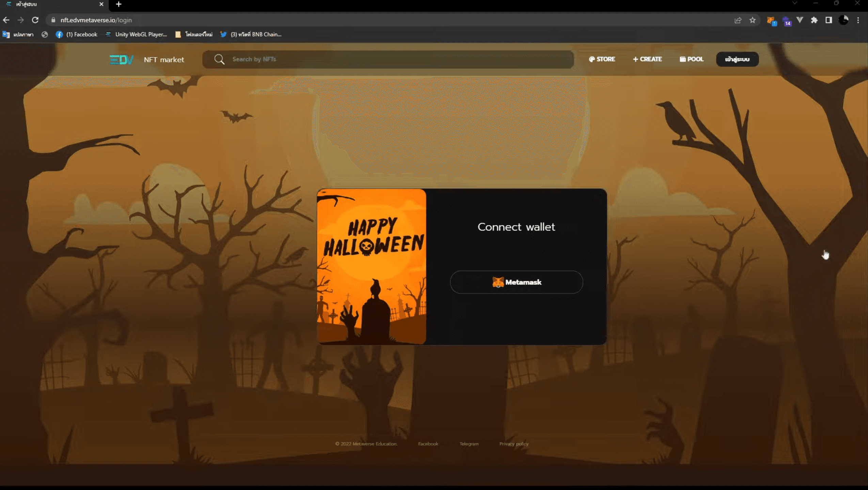Open the browser profile avatar

click(843, 20)
